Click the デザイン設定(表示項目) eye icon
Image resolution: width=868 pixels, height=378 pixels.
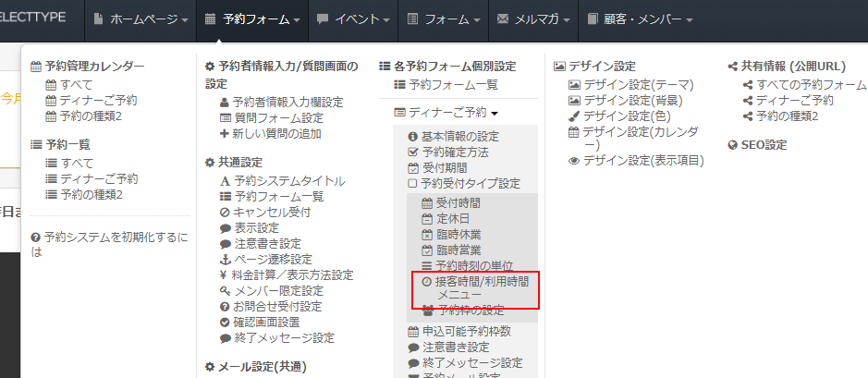[574, 161]
